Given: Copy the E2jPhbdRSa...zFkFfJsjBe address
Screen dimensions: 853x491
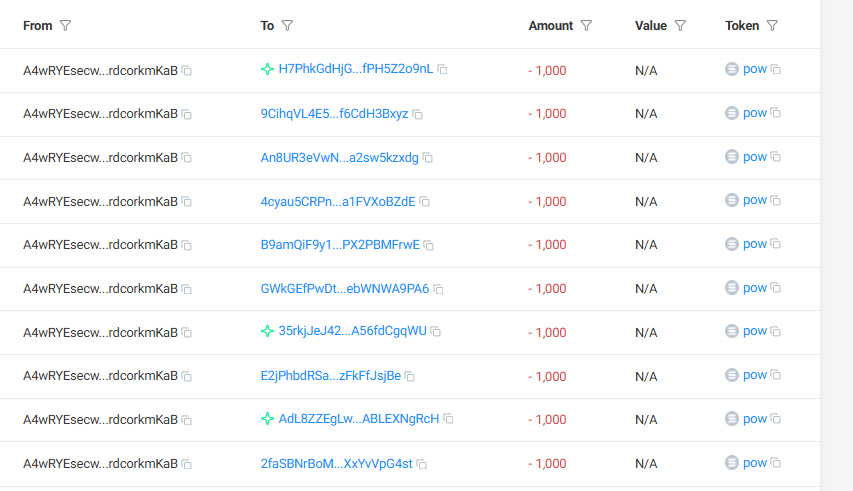Looking at the screenshot, I should point(410,376).
